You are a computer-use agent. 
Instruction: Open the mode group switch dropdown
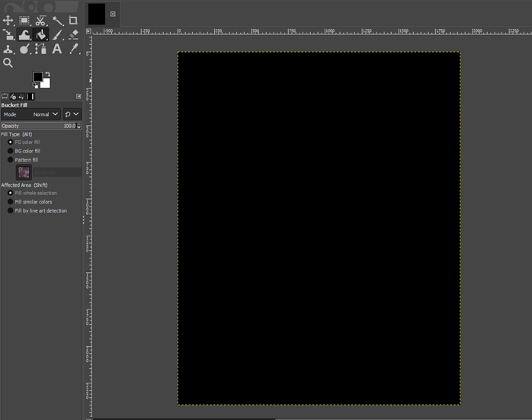pyautogui.click(x=72, y=114)
